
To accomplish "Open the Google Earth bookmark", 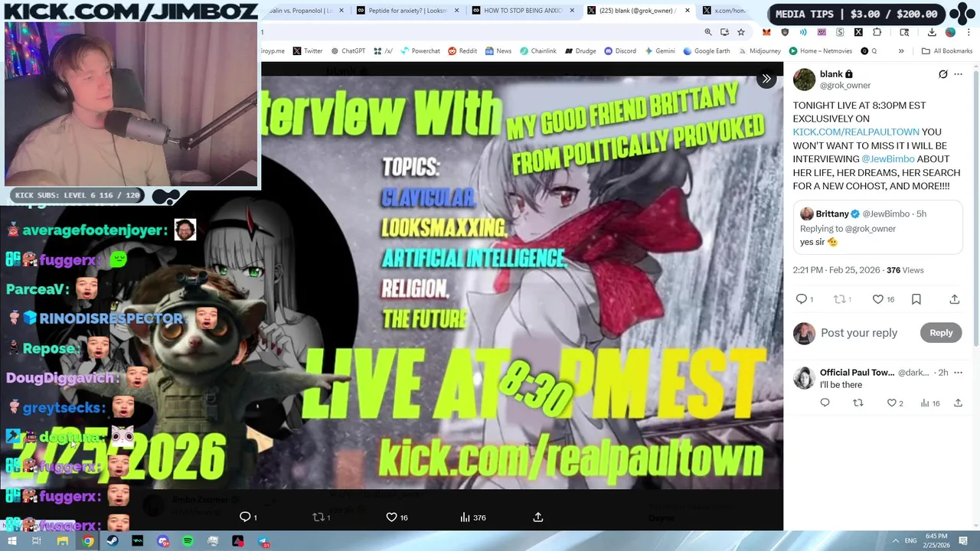I will click(x=706, y=51).
